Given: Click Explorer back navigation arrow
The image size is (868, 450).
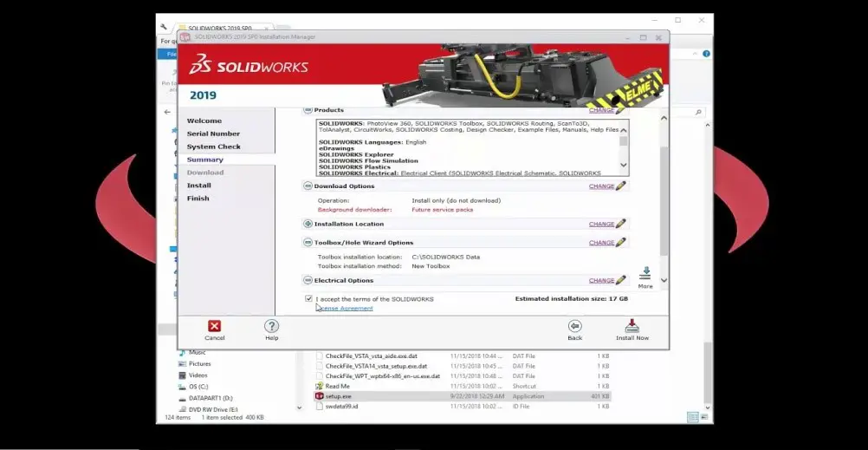Looking at the screenshot, I should click(x=167, y=112).
